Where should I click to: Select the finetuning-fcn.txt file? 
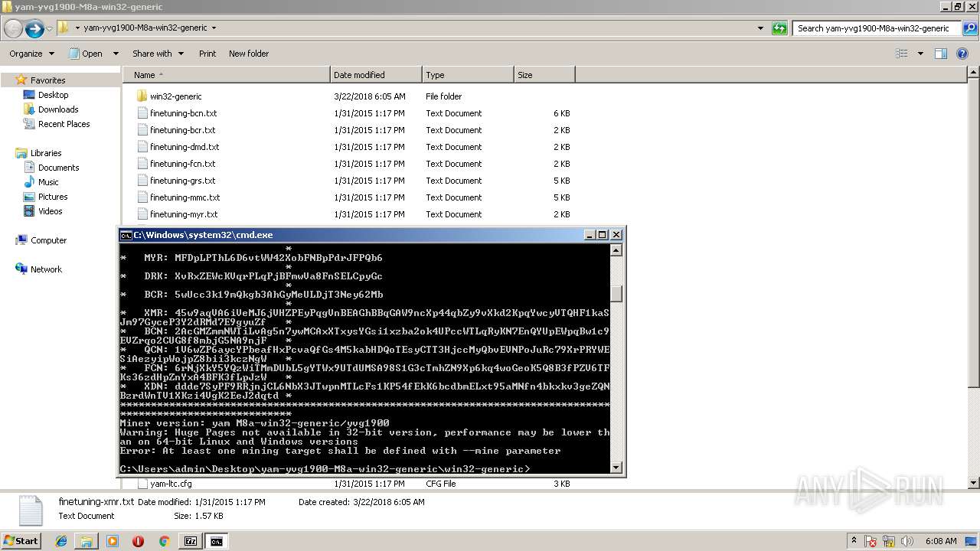coord(182,164)
